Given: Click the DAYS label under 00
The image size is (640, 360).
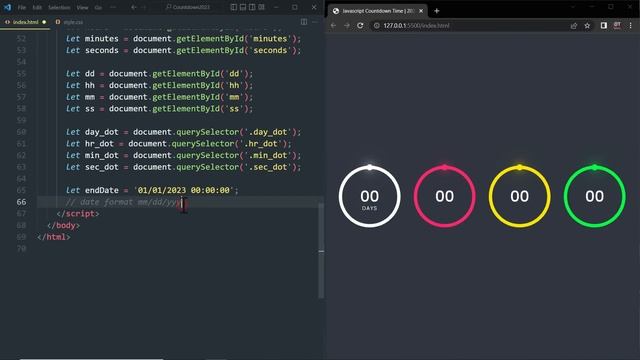Looking at the screenshot, I should [x=369, y=208].
